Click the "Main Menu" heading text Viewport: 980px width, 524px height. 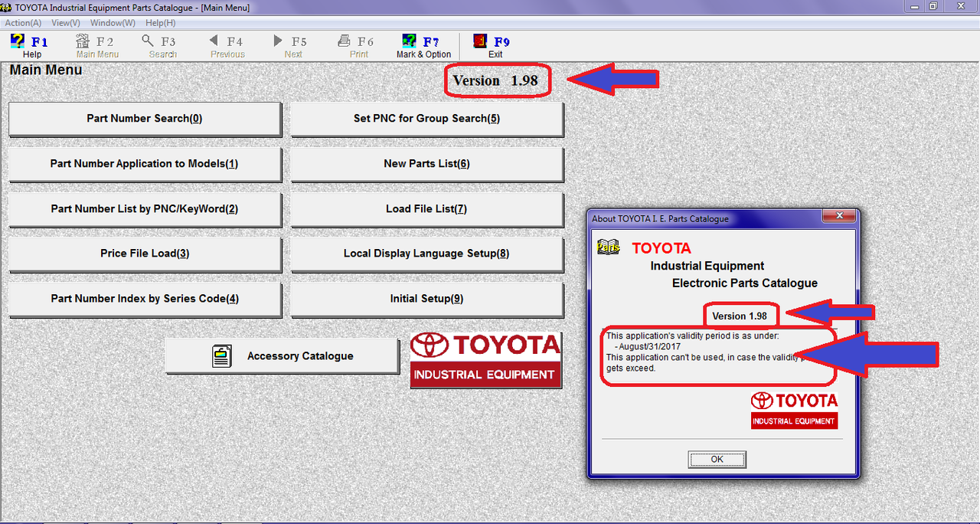pyautogui.click(x=46, y=70)
